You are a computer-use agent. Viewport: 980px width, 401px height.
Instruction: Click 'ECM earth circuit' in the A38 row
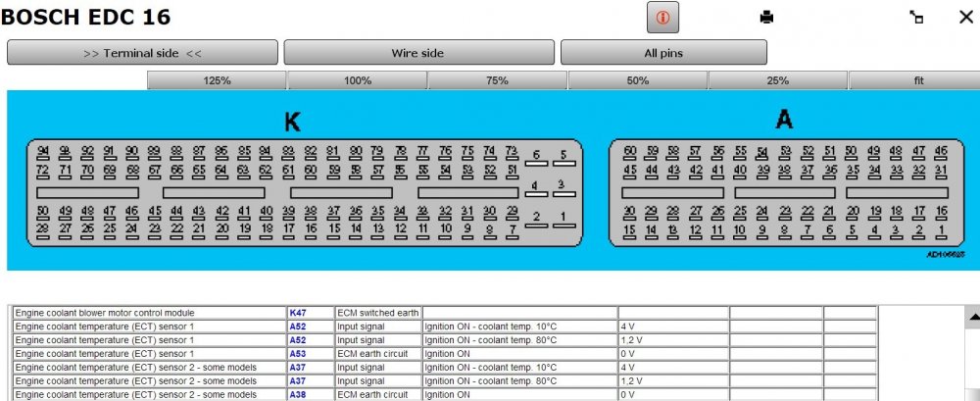click(x=377, y=395)
